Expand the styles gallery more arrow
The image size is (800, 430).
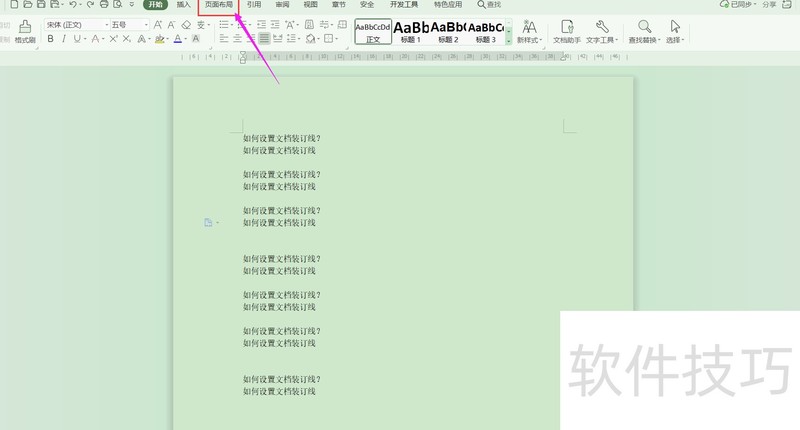pyautogui.click(x=509, y=40)
